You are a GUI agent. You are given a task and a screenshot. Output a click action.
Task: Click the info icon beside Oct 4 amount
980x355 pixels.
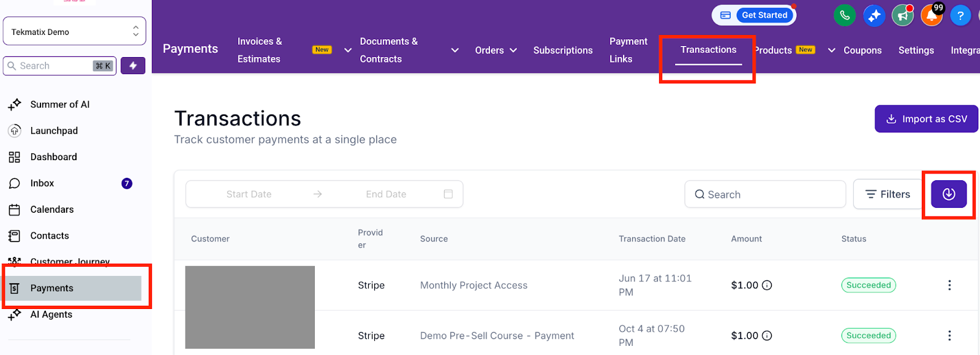pos(767,335)
